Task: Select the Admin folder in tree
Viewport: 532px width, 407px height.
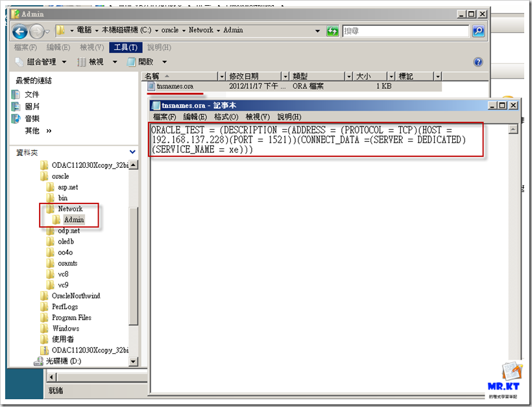Action: tap(73, 220)
